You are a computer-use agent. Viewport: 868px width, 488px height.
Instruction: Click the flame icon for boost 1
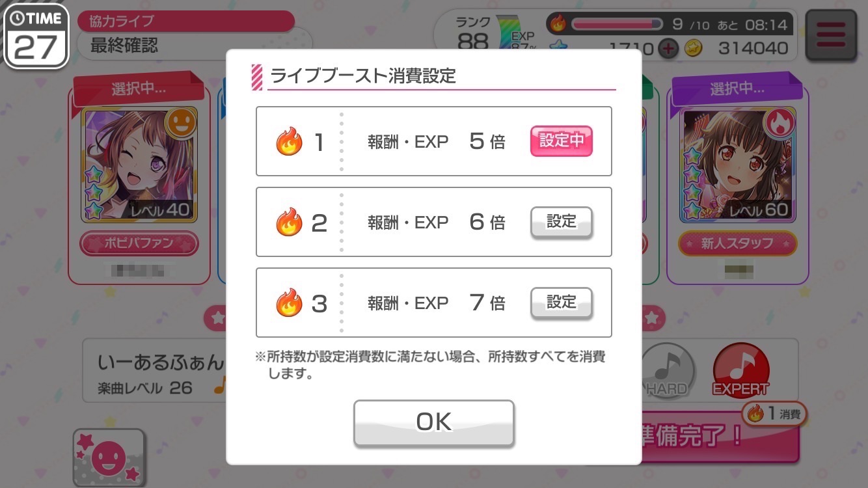pos(289,141)
